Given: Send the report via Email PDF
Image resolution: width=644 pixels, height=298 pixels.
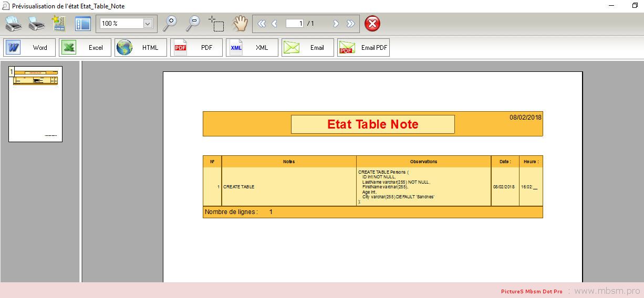Looking at the screenshot, I should [363, 48].
